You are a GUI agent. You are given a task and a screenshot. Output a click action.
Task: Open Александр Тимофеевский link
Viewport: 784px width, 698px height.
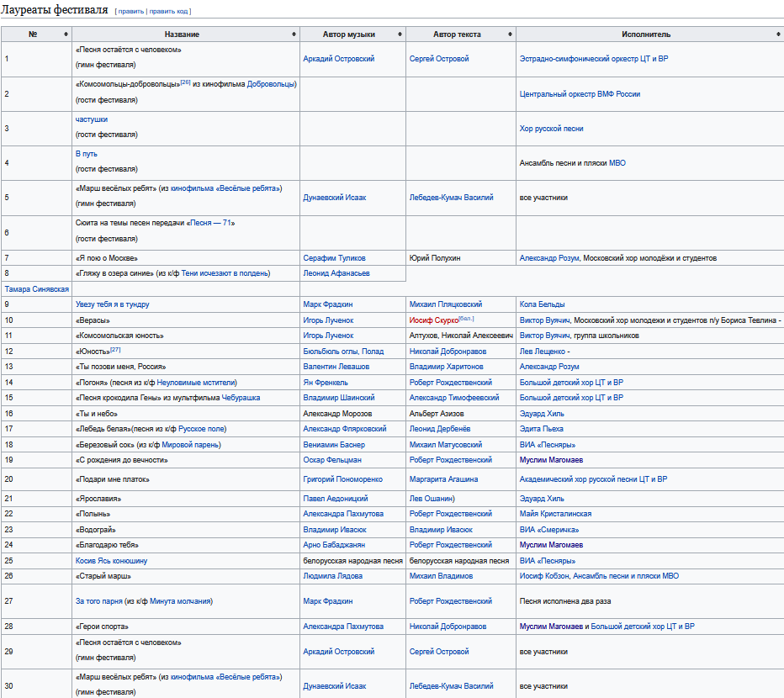click(x=454, y=398)
